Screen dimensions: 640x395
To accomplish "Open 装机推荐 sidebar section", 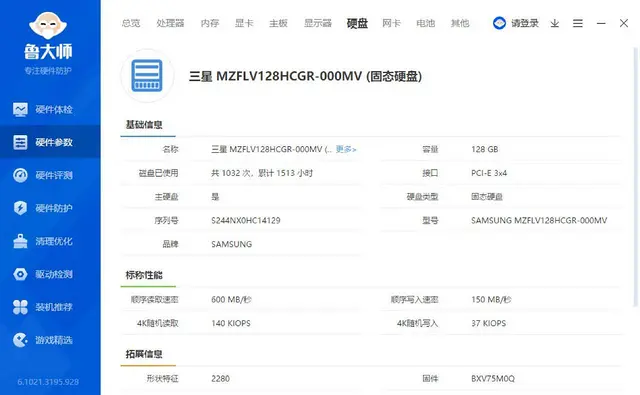I will pyautogui.click(x=50, y=307).
